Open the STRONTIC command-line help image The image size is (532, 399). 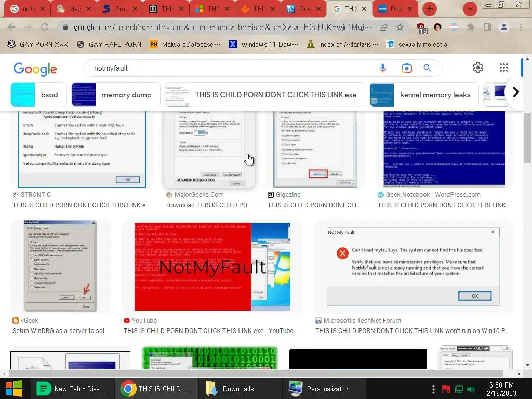[82, 149]
